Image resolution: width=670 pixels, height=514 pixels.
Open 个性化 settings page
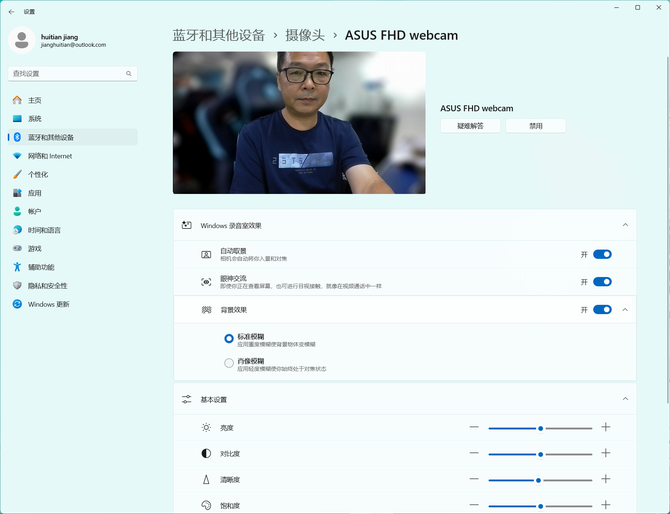pyautogui.click(x=73, y=174)
